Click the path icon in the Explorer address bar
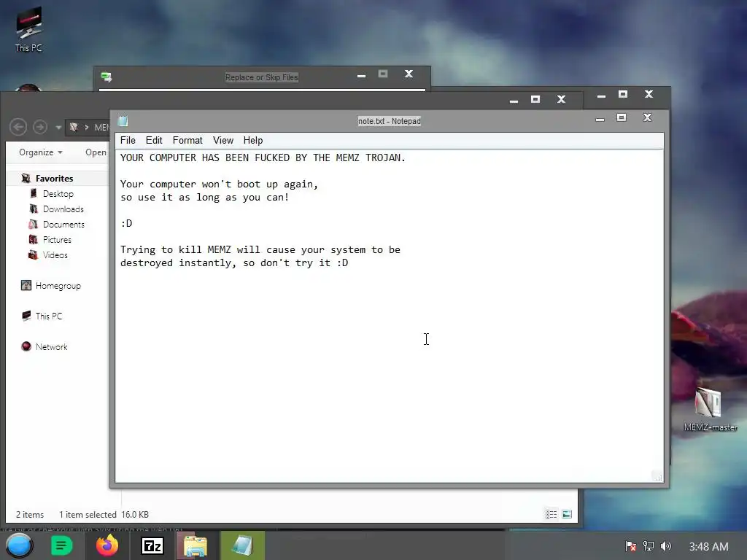The width and height of the screenshot is (747, 560). tap(74, 127)
